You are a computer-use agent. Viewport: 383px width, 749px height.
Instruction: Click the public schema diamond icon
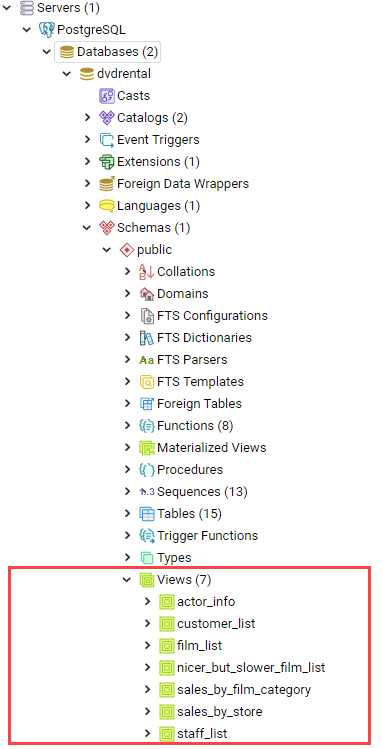[x=127, y=249]
